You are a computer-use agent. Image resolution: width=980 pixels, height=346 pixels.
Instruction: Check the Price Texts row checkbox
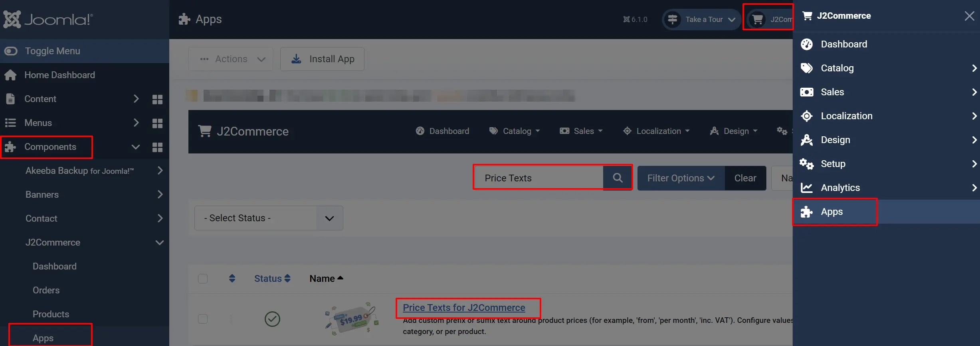click(x=203, y=319)
